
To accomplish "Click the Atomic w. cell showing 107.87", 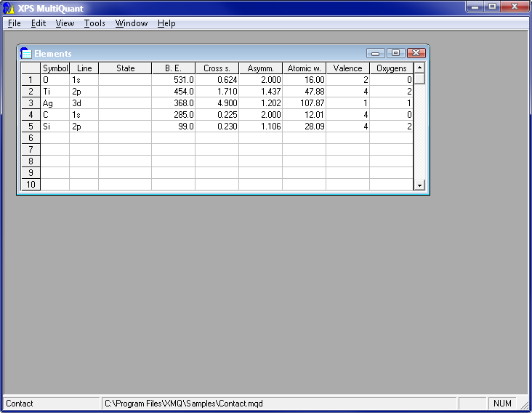I will point(304,103).
